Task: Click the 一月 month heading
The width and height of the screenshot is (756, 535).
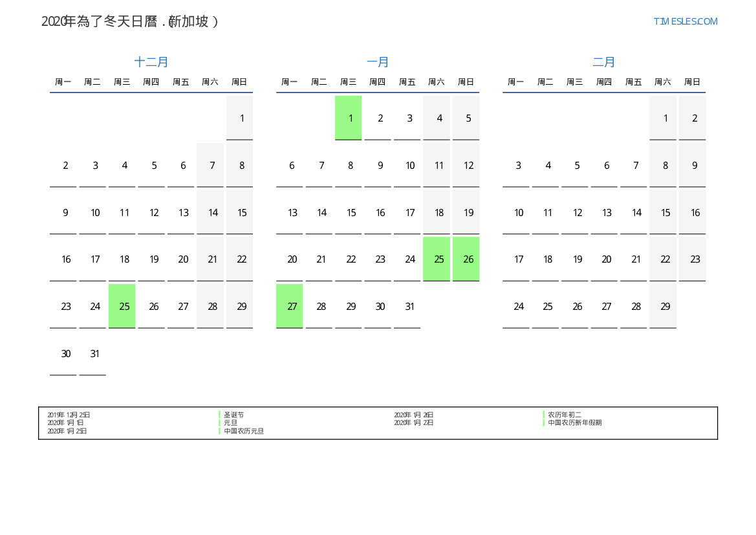Action: 378,62
